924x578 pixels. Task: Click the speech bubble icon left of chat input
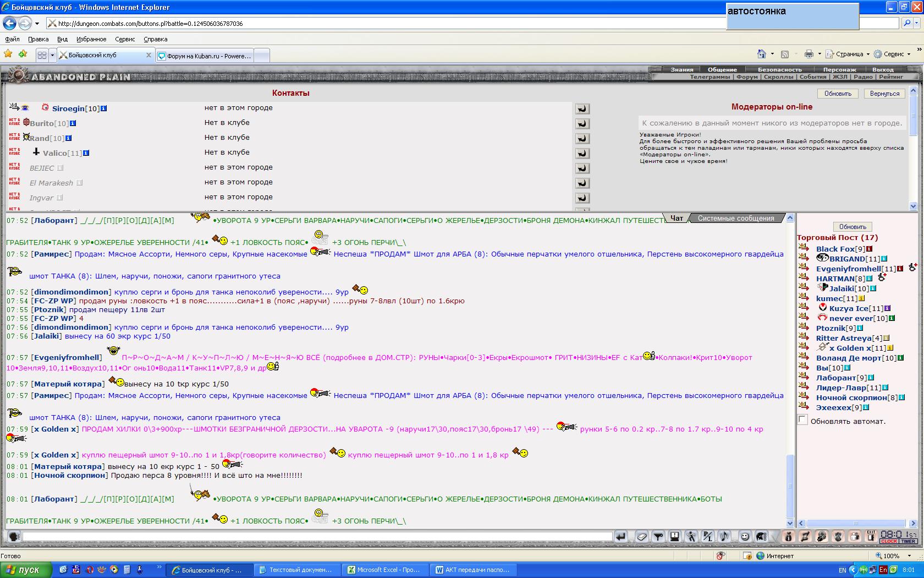click(x=14, y=536)
